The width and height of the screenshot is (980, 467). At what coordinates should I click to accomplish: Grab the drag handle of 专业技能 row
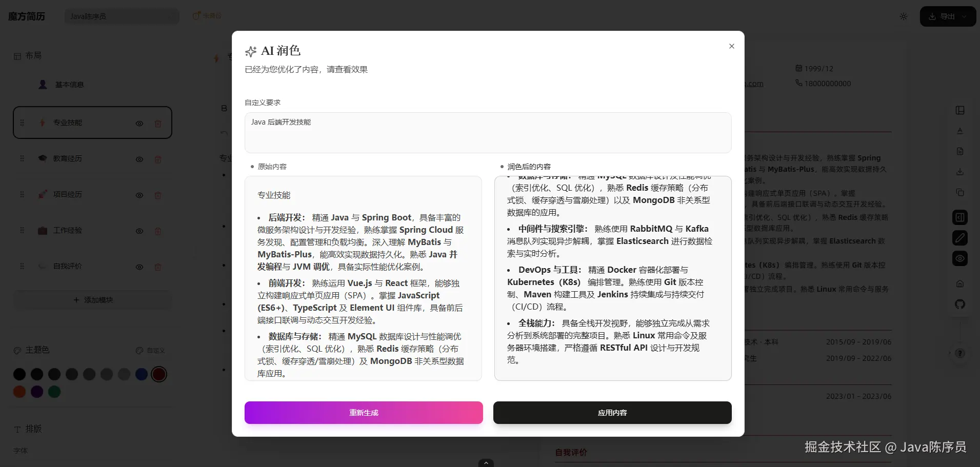[x=22, y=123]
